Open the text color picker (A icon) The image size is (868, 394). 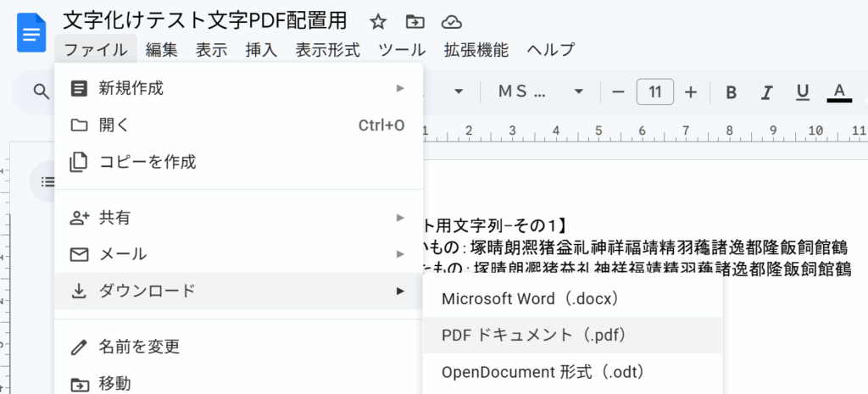point(839,92)
